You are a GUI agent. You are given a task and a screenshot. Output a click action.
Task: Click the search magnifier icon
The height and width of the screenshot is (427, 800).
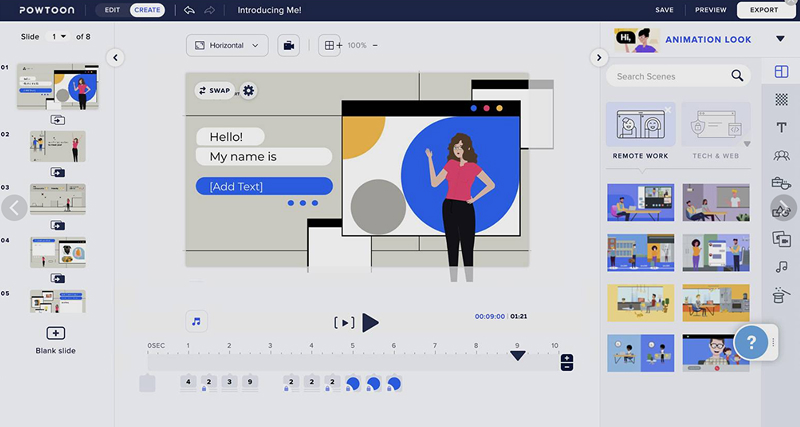(738, 76)
